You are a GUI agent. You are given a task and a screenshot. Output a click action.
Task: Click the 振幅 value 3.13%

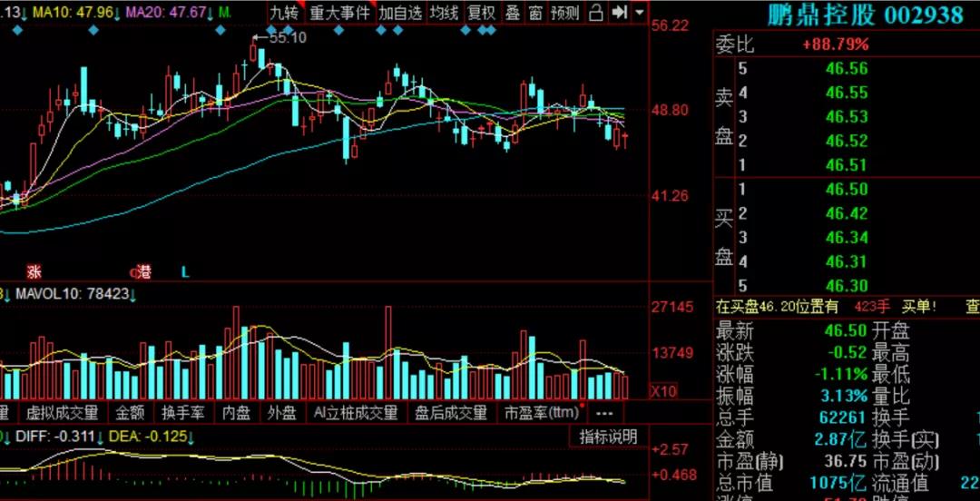point(844,396)
